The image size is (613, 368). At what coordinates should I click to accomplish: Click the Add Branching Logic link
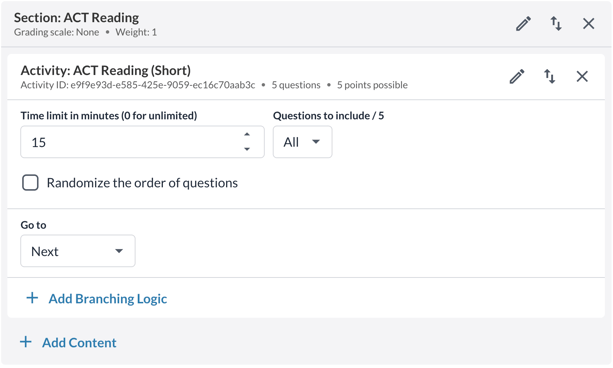pos(108,299)
